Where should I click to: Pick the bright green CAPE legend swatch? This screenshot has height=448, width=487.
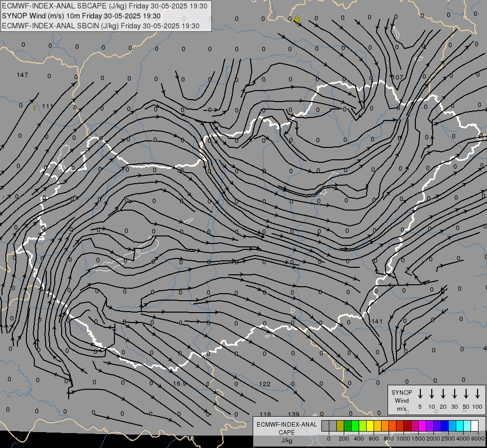[x=355, y=426]
